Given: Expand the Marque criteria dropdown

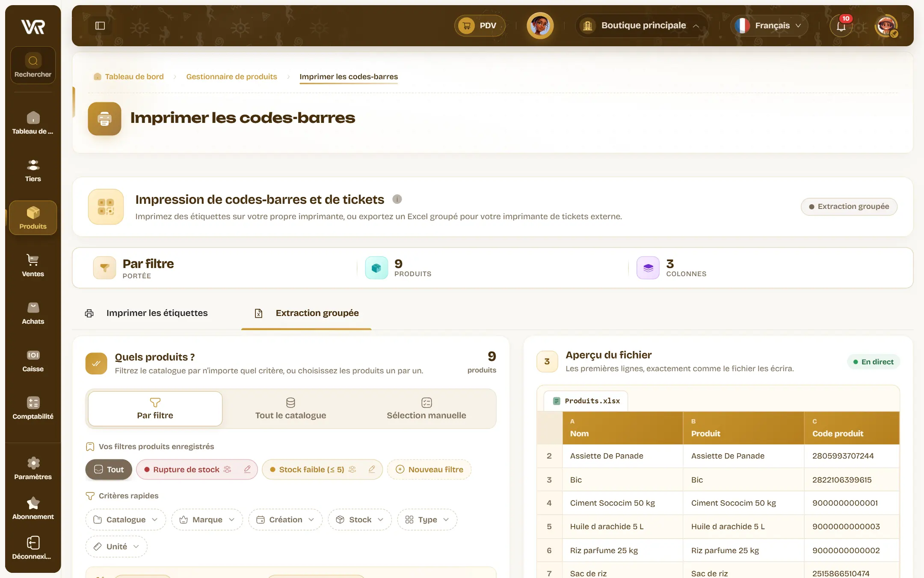Looking at the screenshot, I should point(207,519).
